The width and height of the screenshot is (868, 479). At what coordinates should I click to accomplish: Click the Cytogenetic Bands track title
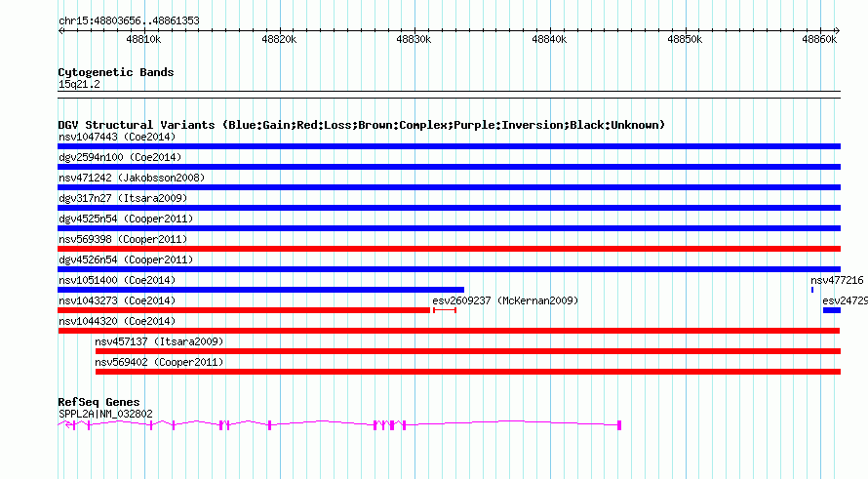click(116, 72)
